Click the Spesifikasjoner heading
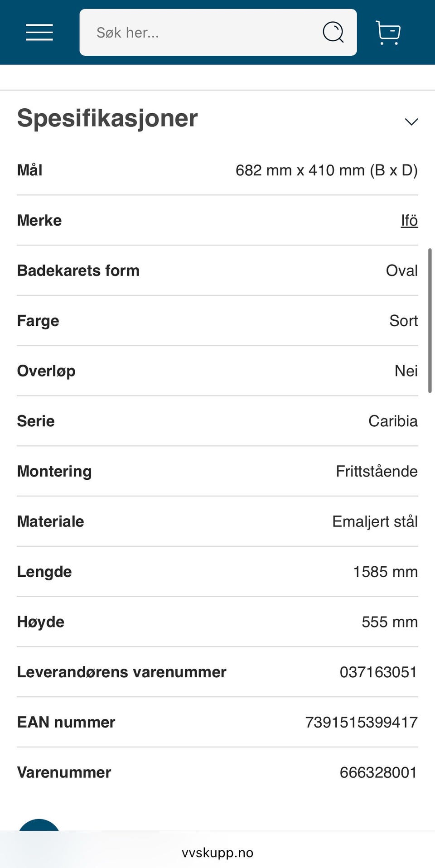This screenshot has height=868, width=435. click(107, 118)
